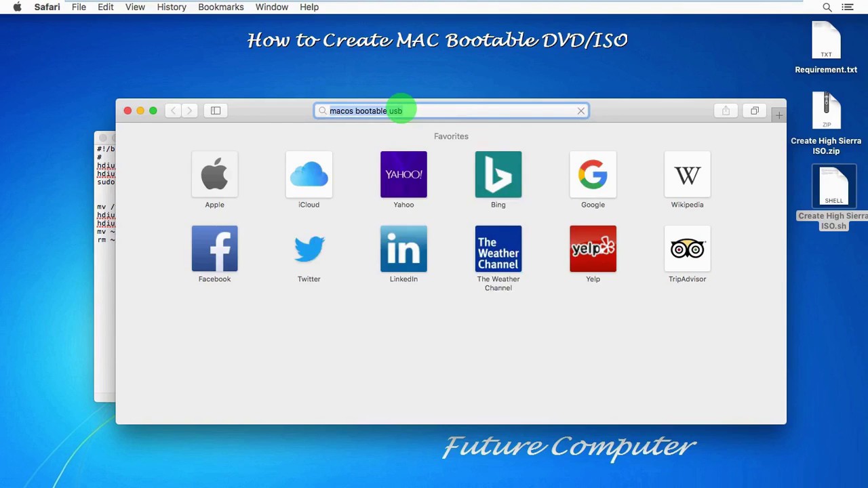Go back with the Safari back arrow
868x488 pixels.
[x=173, y=110]
